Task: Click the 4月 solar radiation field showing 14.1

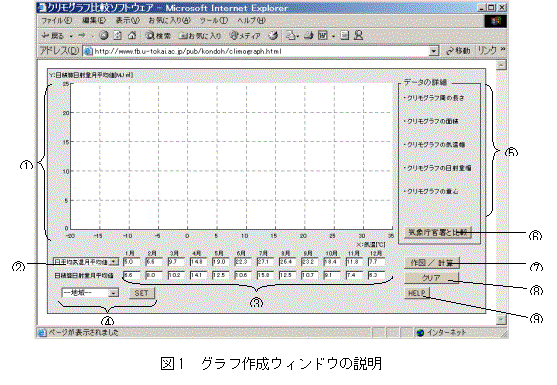Action: (198, 275)
